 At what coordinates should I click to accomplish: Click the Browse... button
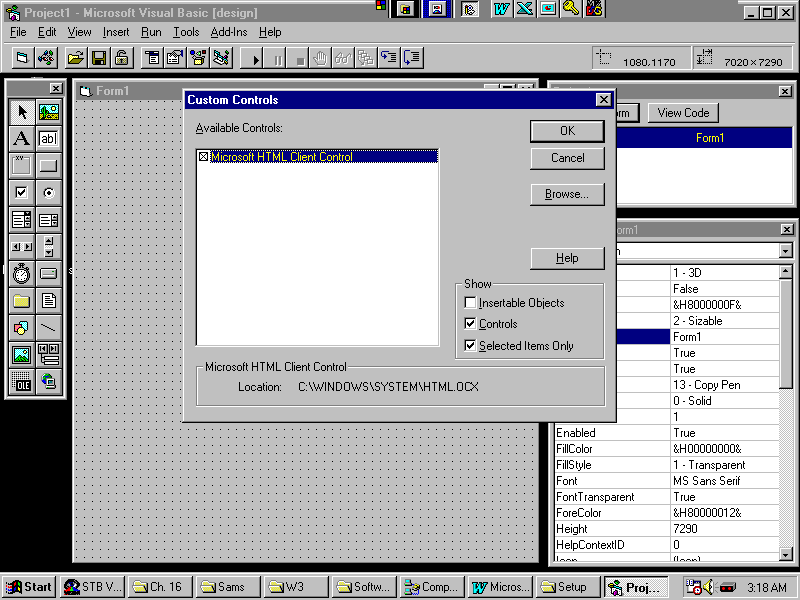click(567, 194)
